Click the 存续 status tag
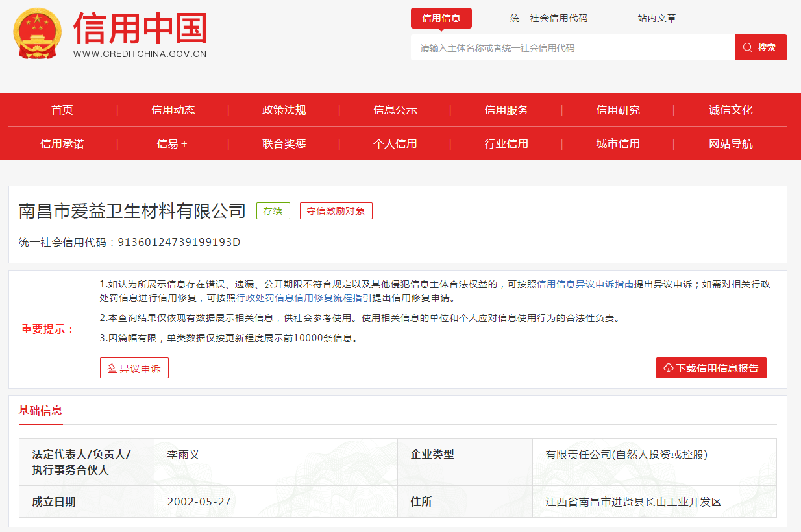The height and width of the screenshot is (532, 801). click(x=273, y=211)
